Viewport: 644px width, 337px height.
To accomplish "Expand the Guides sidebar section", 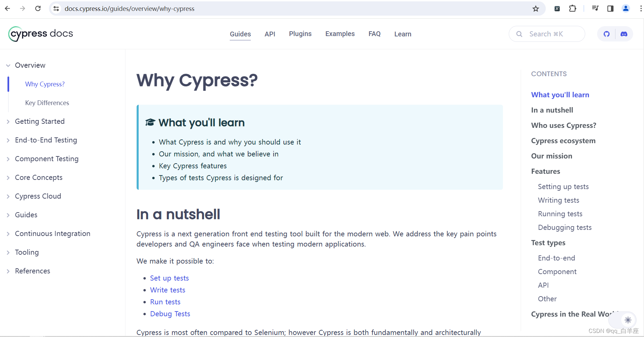I will [8, 215].
